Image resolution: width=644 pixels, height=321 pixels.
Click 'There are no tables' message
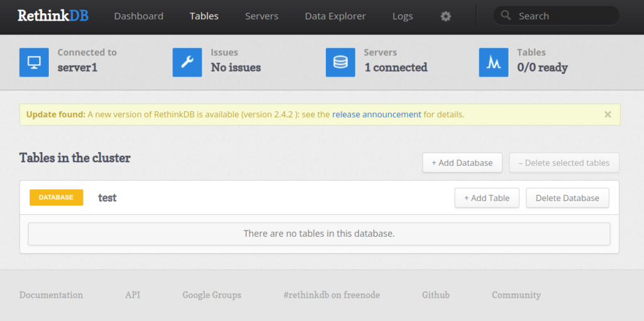coord(319,234)
